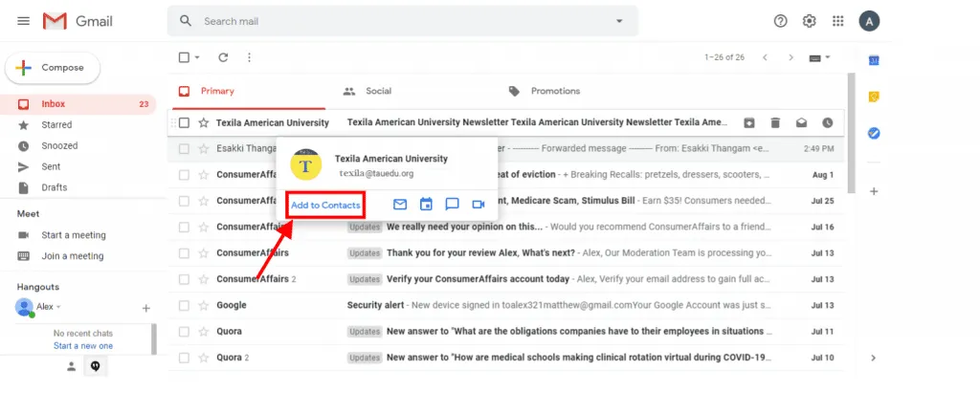Open Alex's Hangouts status dropdown
The image size is (980, 413).
coord(58,307)
